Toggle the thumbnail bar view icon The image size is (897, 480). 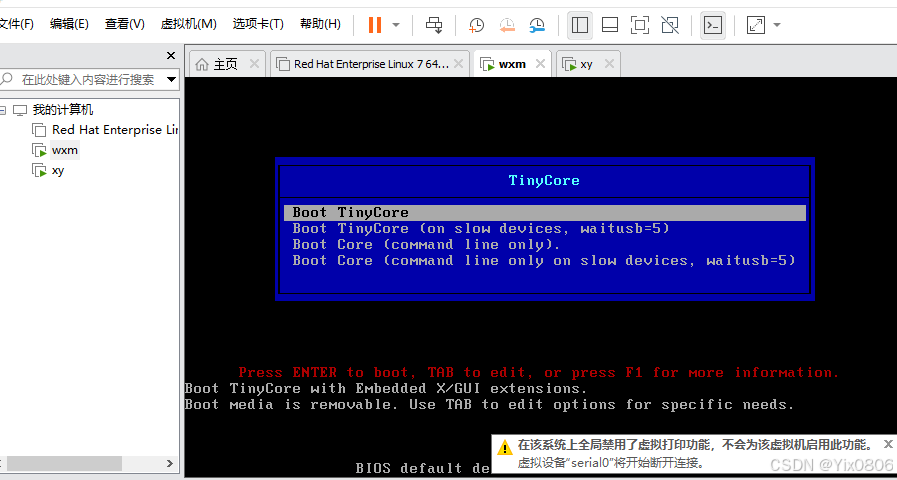pos(610,25)
